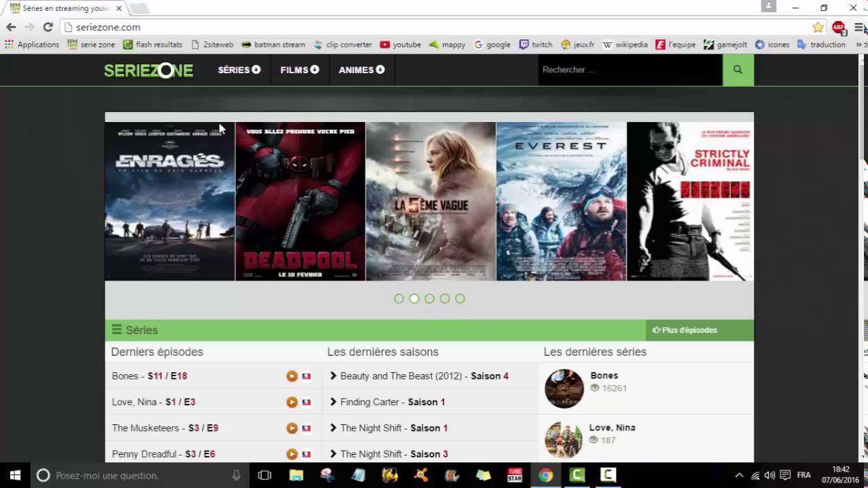The height and width of the screenshot is (488, 868).
Task: Expand the SÉRIES menu
Action: click(239, 70)
